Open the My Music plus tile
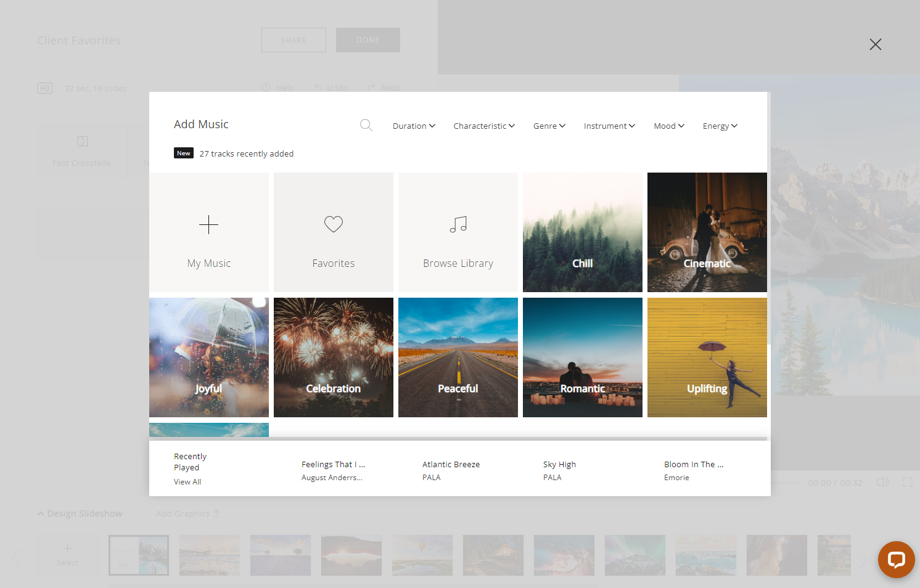 (x=209, y=232)
